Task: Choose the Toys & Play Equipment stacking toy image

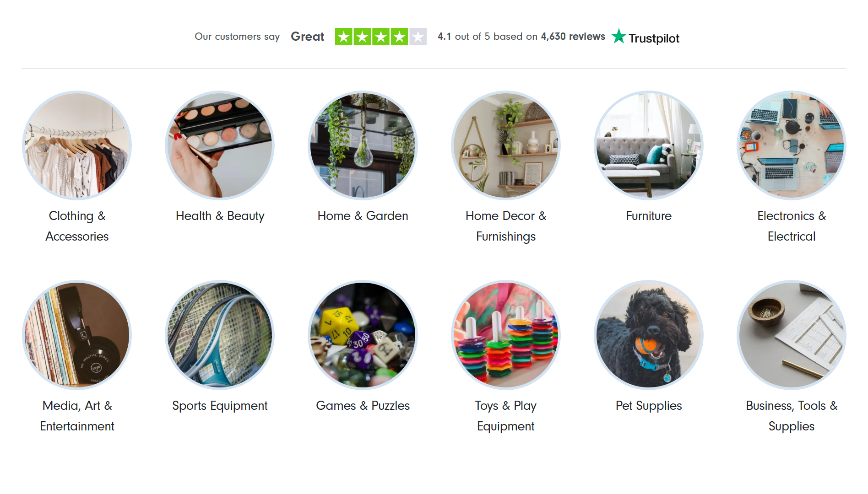Action: coord(506,335)
